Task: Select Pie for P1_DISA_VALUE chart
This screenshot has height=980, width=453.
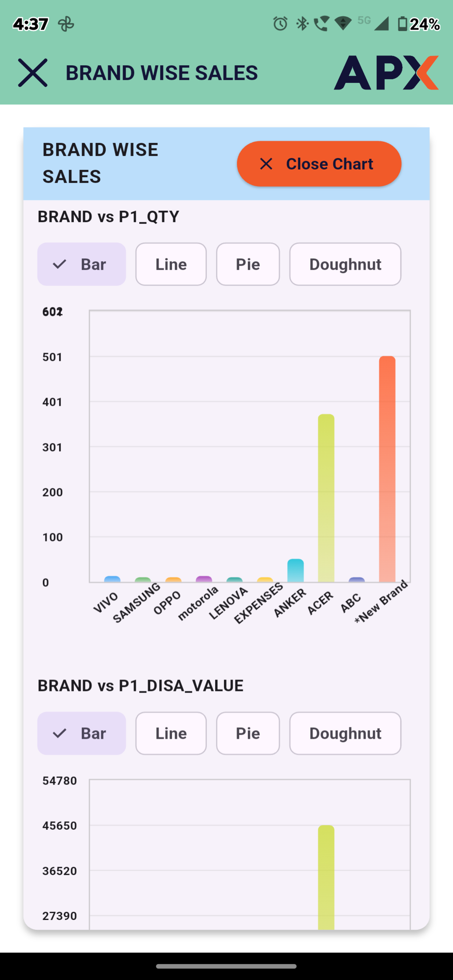Action: [x=248, y=733]
